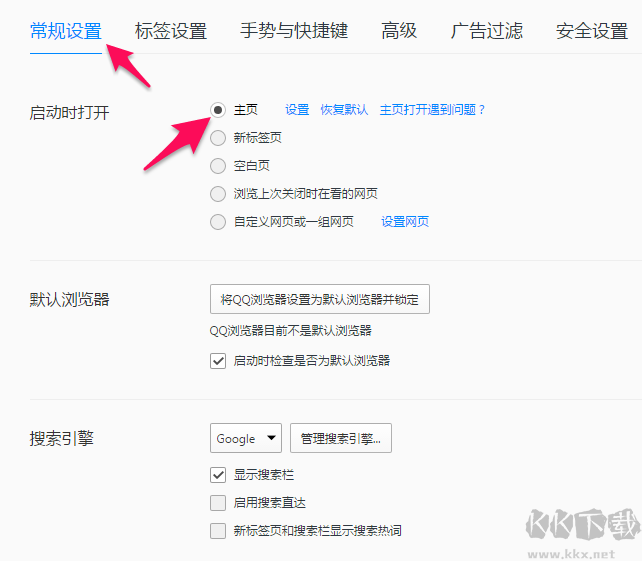The height and width of the screenshot is (561, 642).
Task: Enable the 启用搜索直达 checkbox
Action: (x=218, y=503)
